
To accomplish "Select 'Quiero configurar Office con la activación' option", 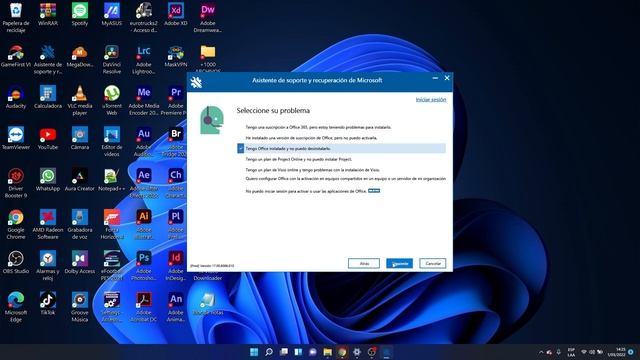I will click(x=345, y=179).
